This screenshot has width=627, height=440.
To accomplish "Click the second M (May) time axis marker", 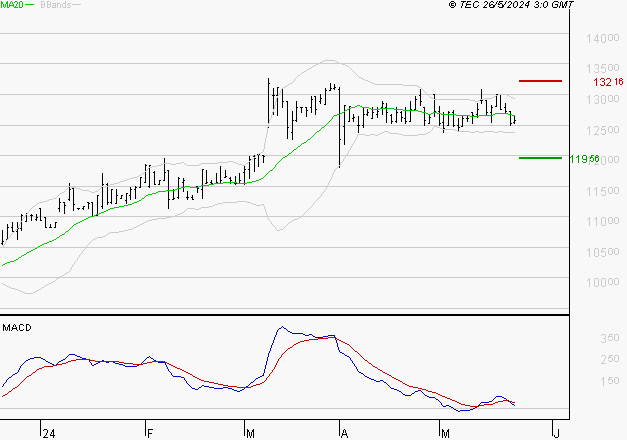I will (445, 434).
